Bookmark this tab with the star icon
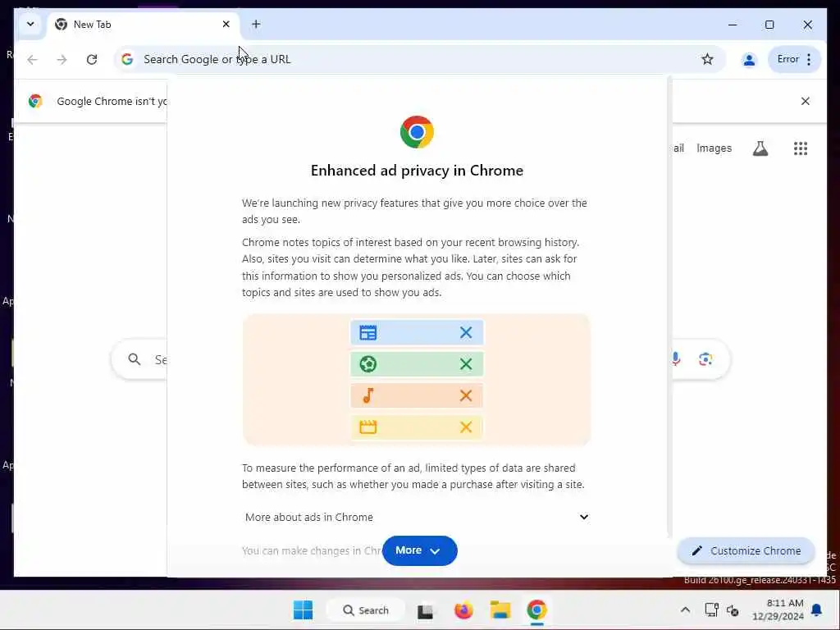Image resolution: width=840 pixels, height=630 pixels. [707, 59]
